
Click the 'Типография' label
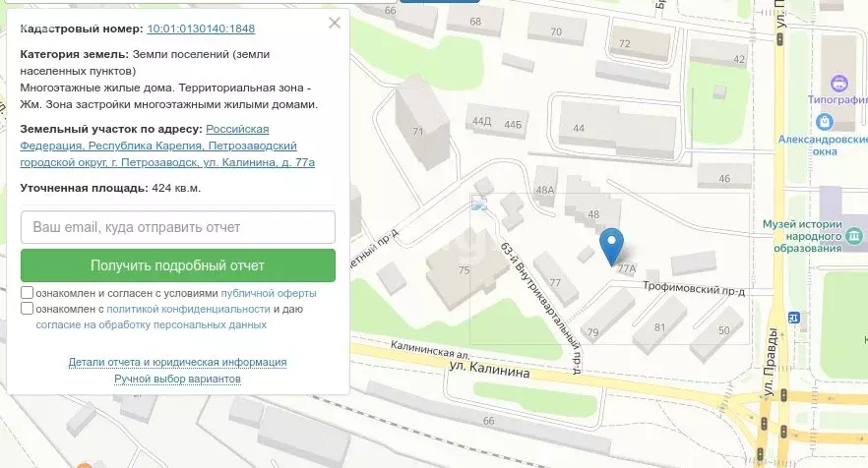click(x=837, y=100)
